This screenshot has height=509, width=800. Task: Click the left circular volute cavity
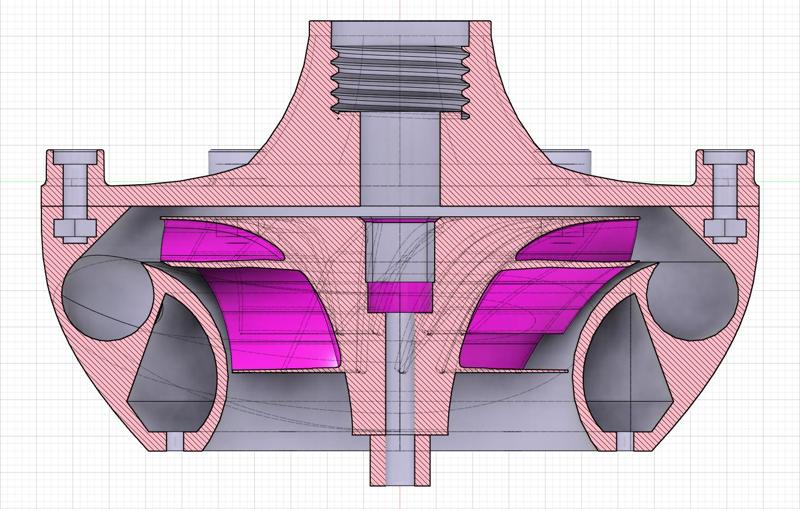point(106,298)
